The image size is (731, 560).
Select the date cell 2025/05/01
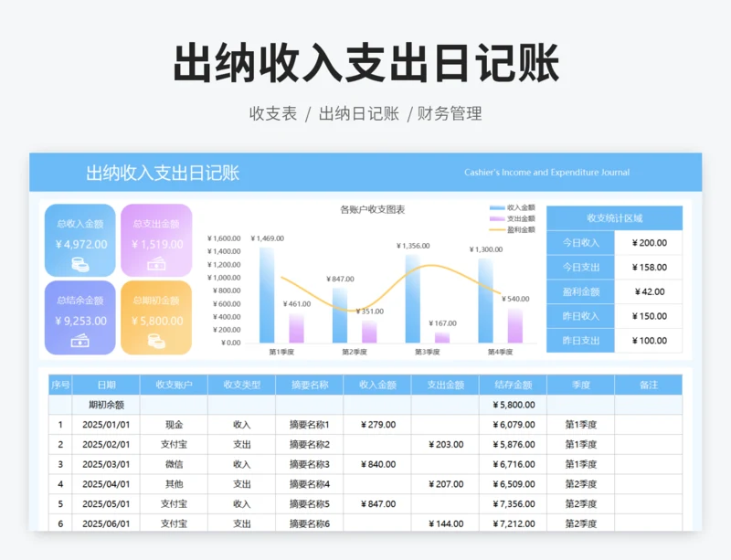pyautogui.click(x=106, y=504)
